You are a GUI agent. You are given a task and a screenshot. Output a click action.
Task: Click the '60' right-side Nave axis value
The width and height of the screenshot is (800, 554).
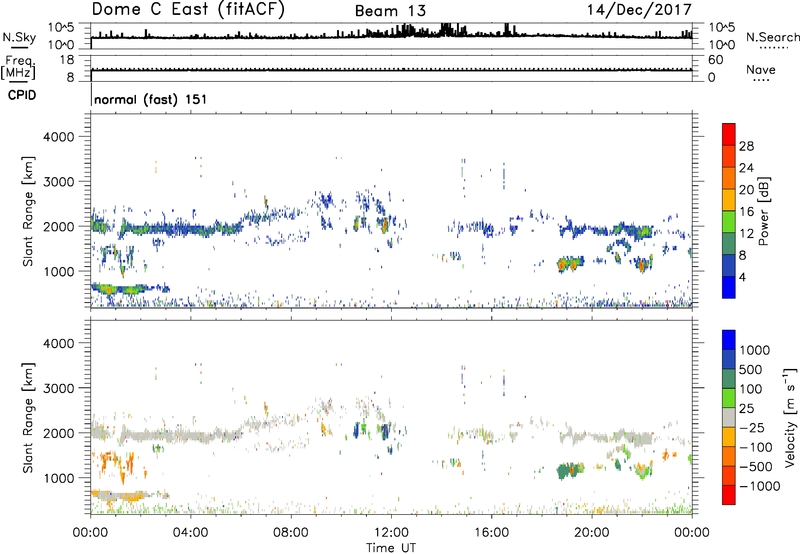pos(715,60)
